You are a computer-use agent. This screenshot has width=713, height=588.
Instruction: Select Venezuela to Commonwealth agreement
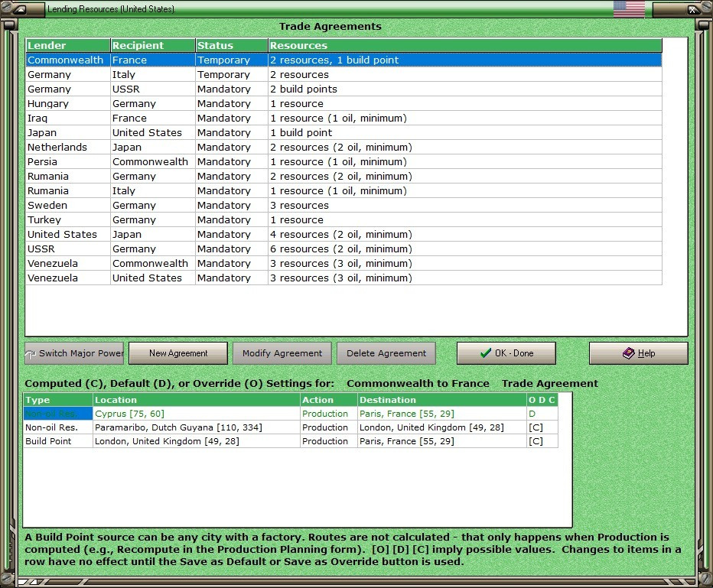click(343, 264)
